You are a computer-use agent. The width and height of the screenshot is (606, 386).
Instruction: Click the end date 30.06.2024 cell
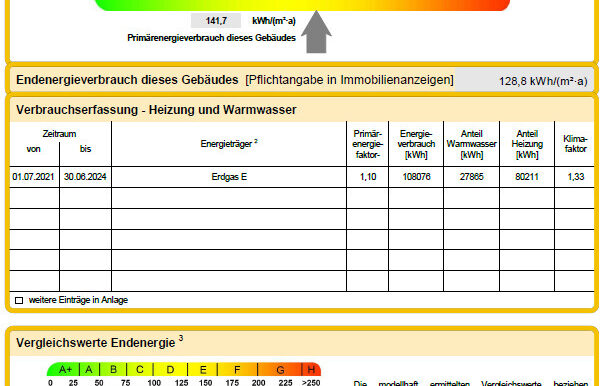coord(85,177)
